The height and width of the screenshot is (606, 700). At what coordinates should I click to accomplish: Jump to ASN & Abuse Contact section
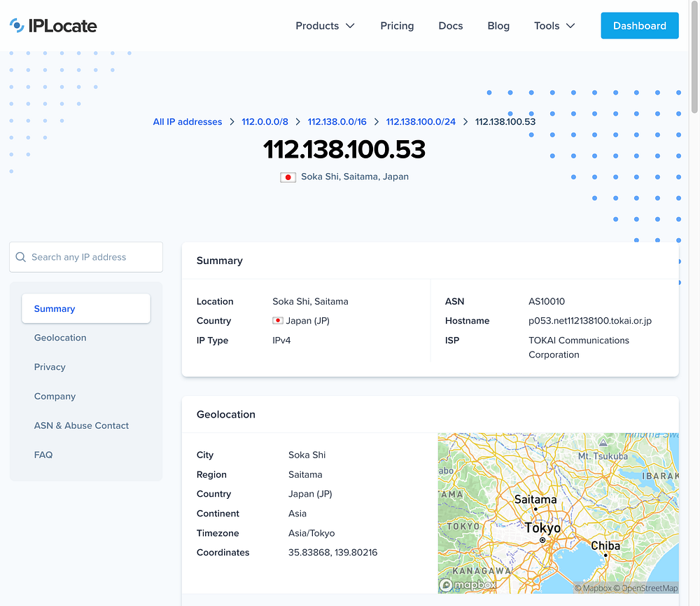click(x=81, y=425)
